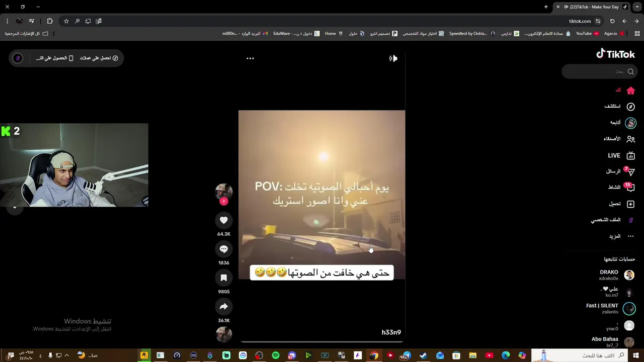Select the TikTok - Make Your Day tab
The image size is (644, 362).
(593, 7)
